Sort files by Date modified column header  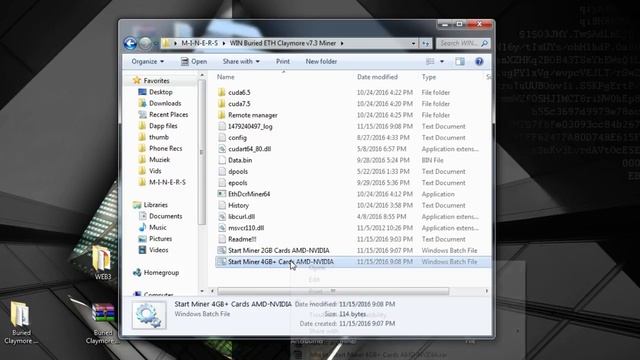(x=377, y=77)
